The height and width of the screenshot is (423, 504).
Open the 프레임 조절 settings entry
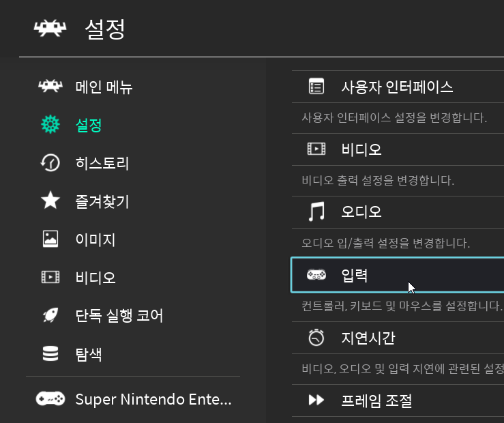(x=398, y=400)
